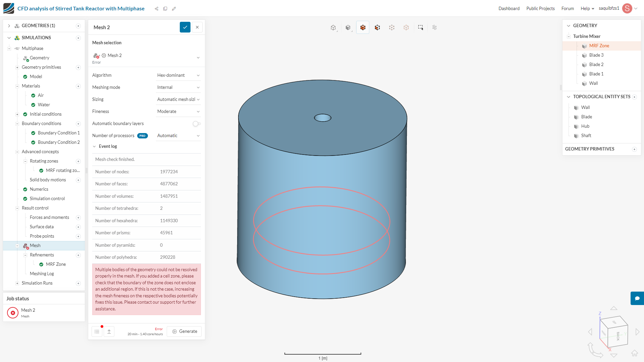The height and width of the screenshot is (362, 644).
Task: Collapse the Event log section
Action: pyautogui.click(x=95, y=146)
